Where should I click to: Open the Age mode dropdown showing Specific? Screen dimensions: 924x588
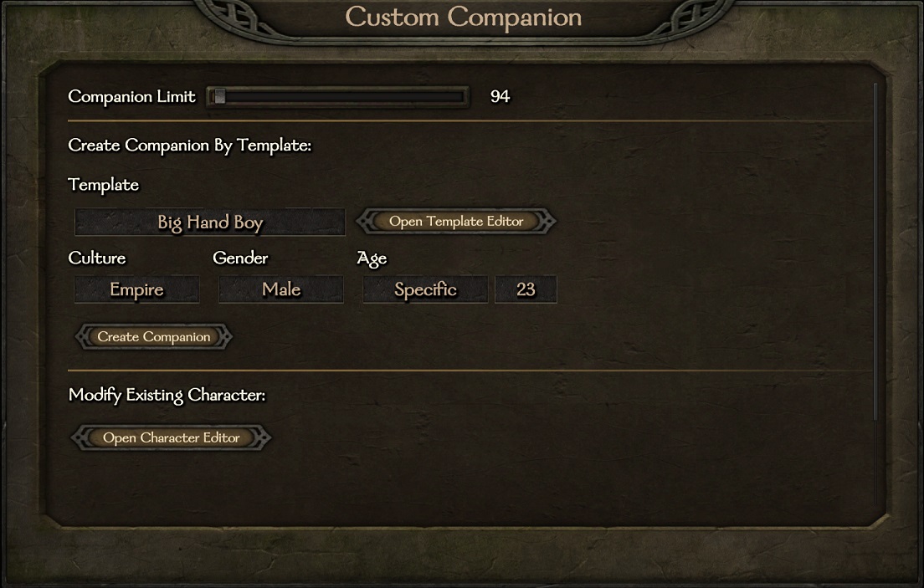click(x=425, y=289)
